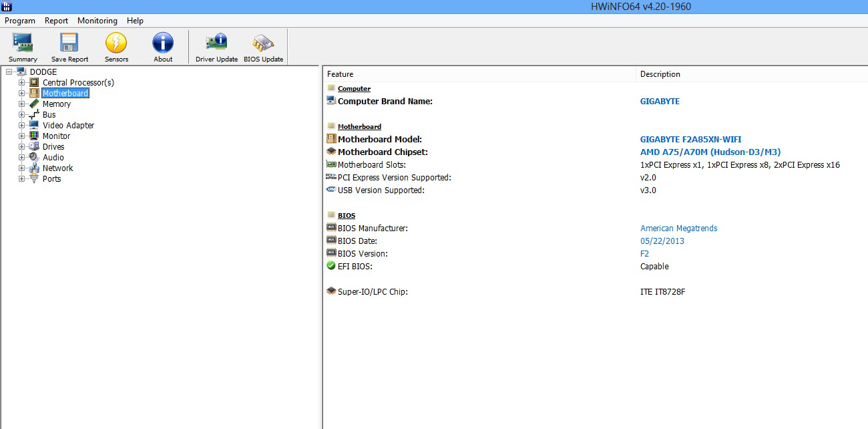The height and width of the screenshot is (429, 868).
Task: Click the Motherboard Slots row icon
Action: 331,164
